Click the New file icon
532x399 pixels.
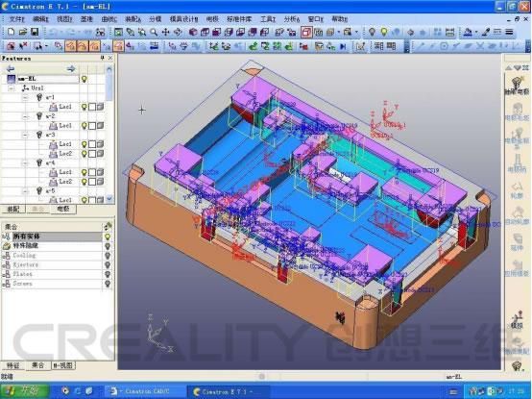point(11,32)
